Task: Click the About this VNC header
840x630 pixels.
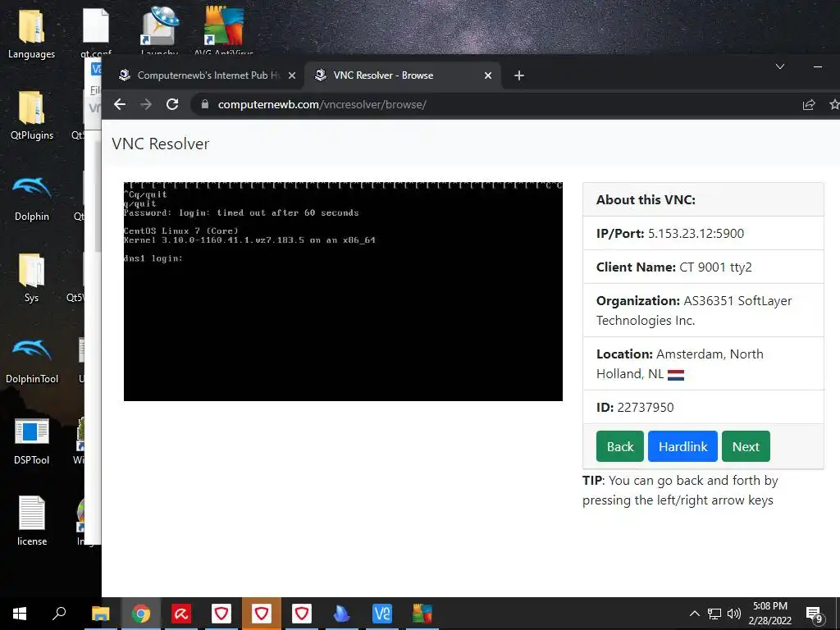Action: point(646,200)
